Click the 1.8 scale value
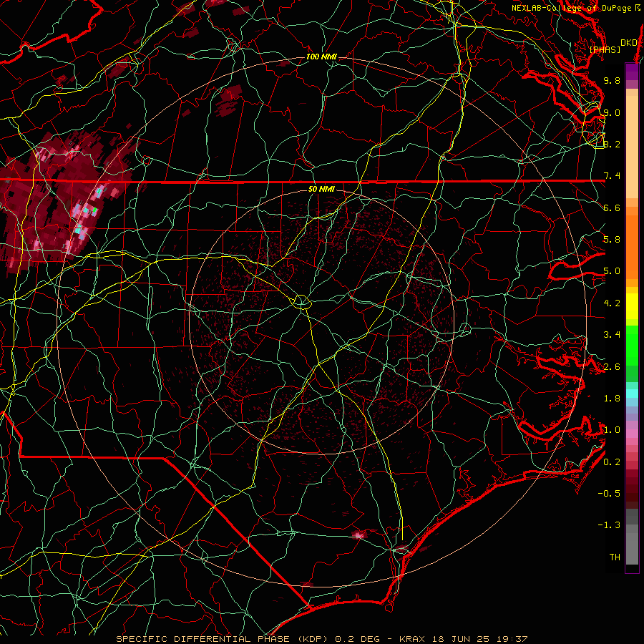Screen dimensions: 644x644 pyautogui.click(x=612, y=399)
